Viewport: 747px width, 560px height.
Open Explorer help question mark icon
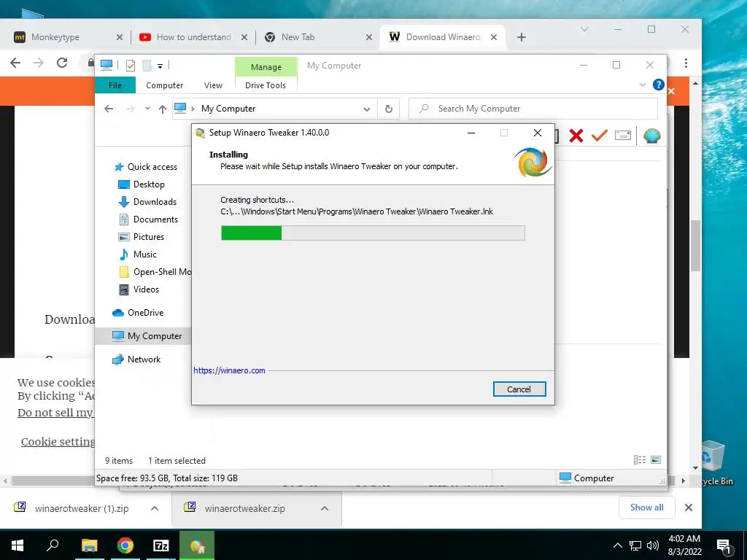click(659, 85)
